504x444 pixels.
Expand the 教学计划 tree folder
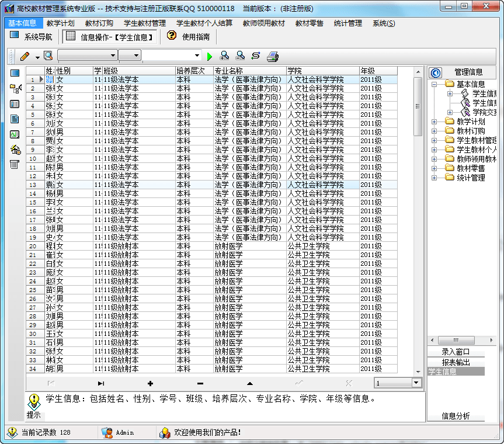[x=434, y=122]
